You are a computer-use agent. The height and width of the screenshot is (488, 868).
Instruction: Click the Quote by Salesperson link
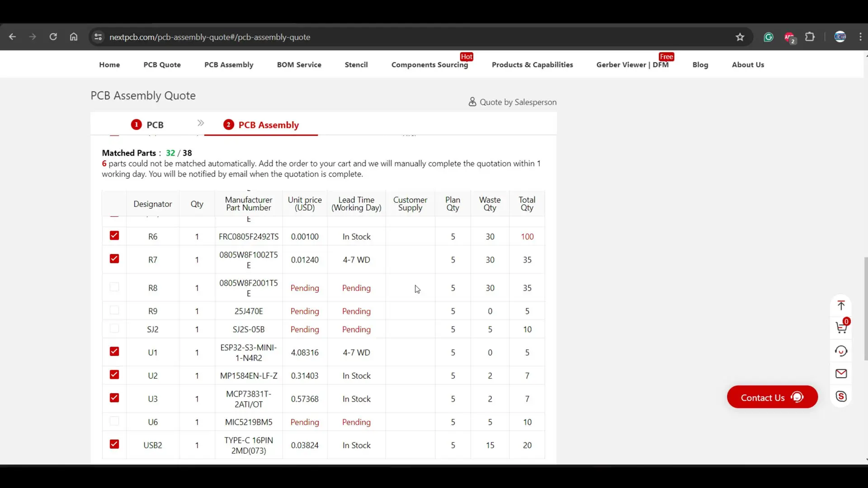[512, 102]
